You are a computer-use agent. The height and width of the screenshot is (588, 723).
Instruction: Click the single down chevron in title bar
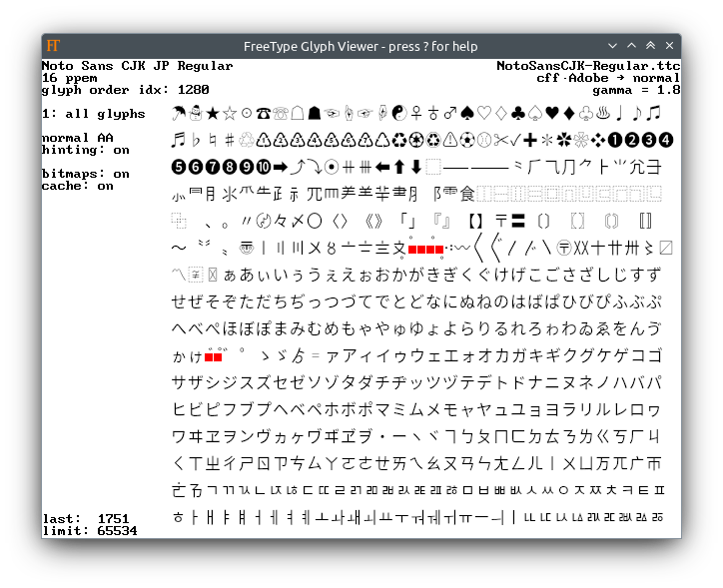612,46
